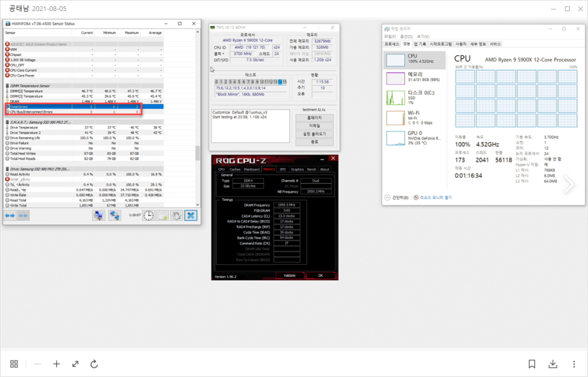The width and height of the screenshot is (588, 377).
Task: Click the red disabled icon beside VRM
Action: 7,49
